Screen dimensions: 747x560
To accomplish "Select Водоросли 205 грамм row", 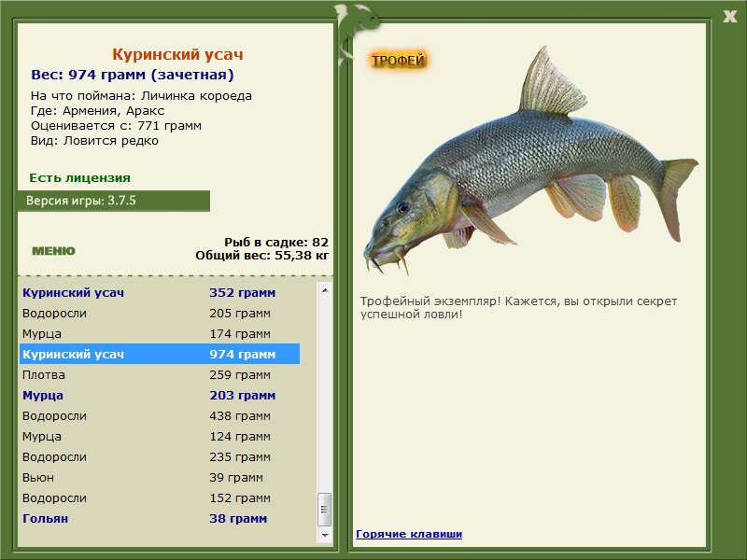I will click(159, 314).
